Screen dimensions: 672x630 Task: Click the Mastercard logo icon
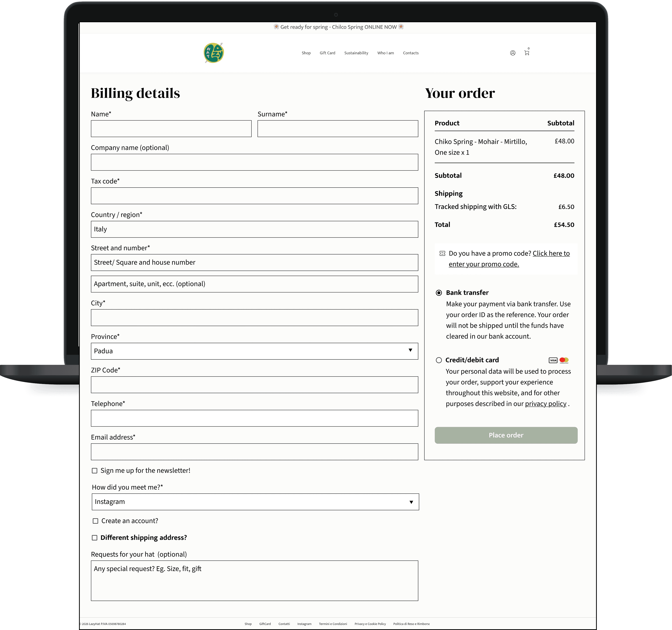[564, 360]
